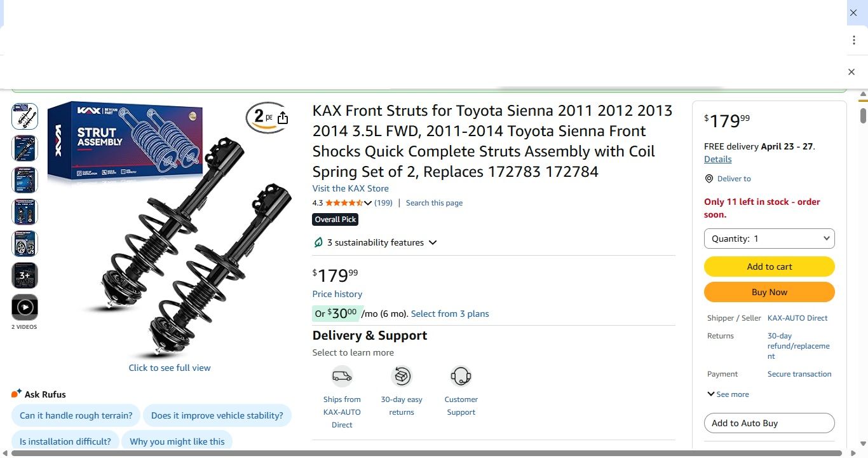Click the Customer Support headset icon

[461, 376]
